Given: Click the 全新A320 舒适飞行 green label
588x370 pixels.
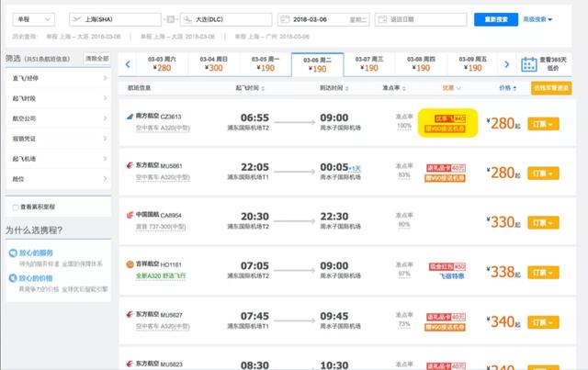Looking at the screenshot, I should (161, 276).
